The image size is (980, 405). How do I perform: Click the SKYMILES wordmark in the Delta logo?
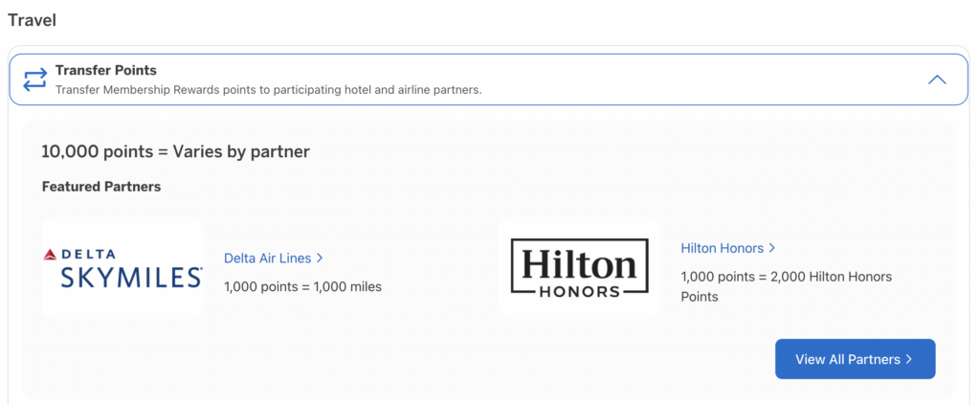[123, 278]
